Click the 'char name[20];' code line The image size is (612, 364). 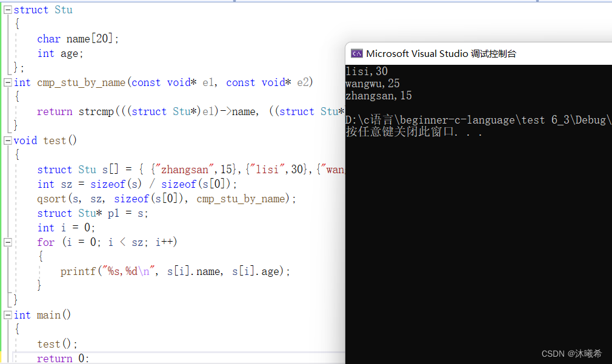click(78, 39)
